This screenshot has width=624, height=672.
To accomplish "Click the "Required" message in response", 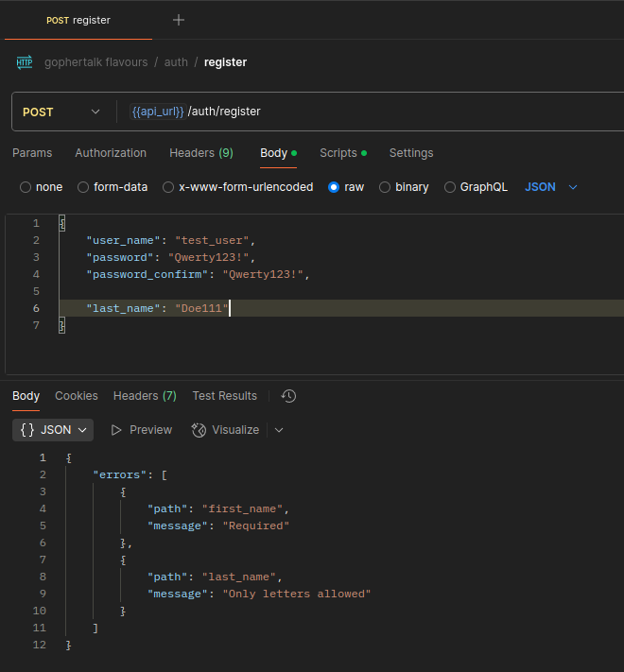I will [256, 526].
